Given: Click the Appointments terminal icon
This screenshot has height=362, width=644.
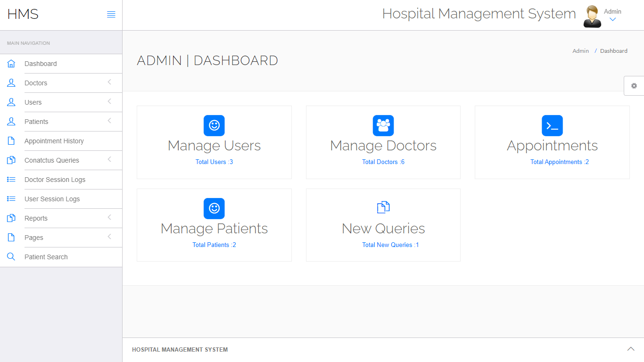Looking at the screenshot, I should coord(552,126).
